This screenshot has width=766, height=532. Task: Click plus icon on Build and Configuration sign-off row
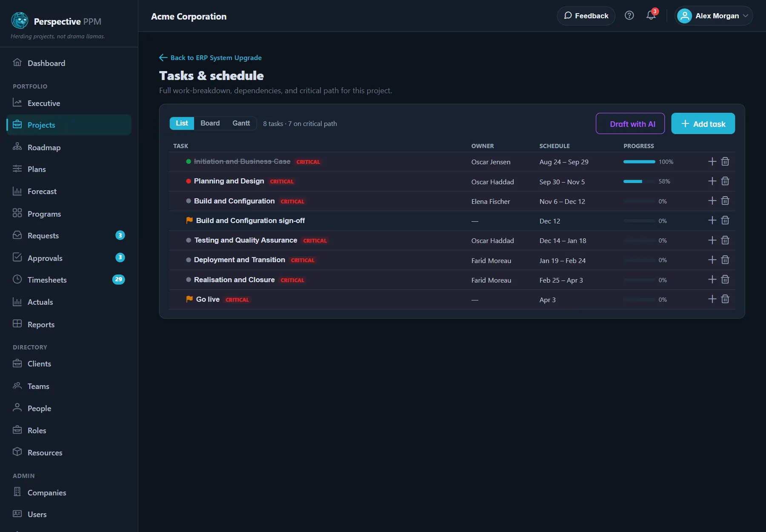[x=712, y=220]
